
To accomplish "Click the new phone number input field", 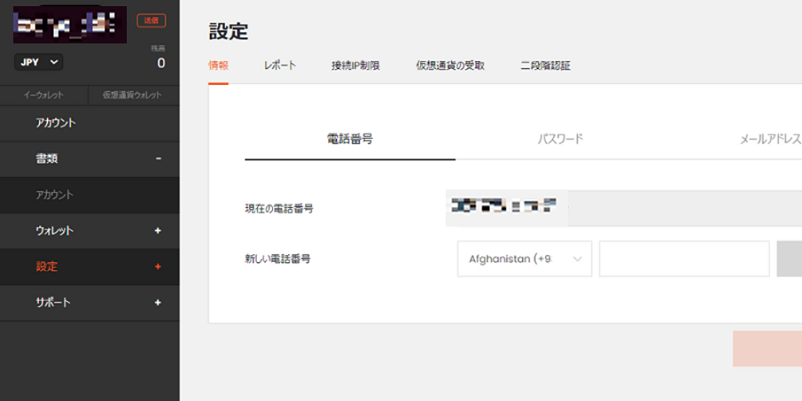I will (x=684, y=259).
